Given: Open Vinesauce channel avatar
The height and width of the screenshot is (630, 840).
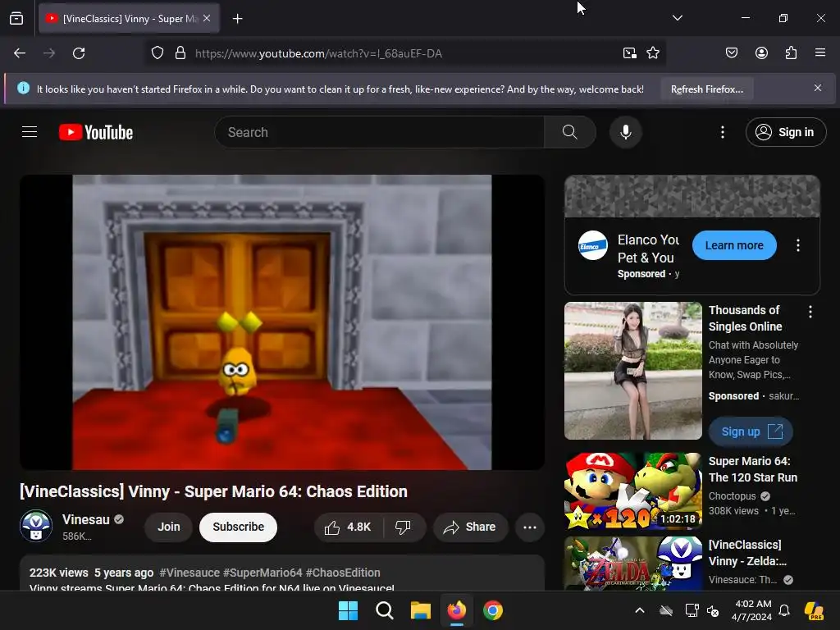Looking at the screenshot, I should 36,526.
